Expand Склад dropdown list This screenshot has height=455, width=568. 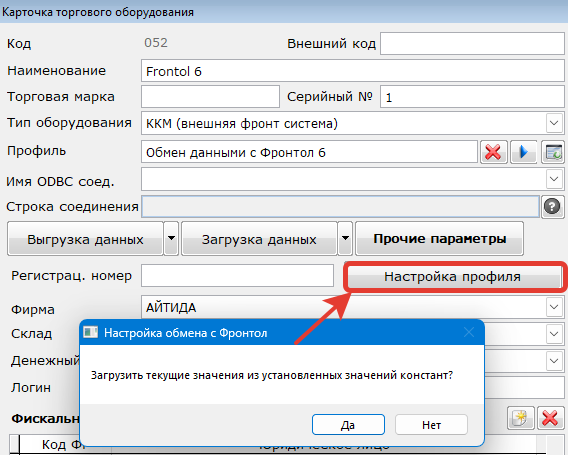tap(554, 333)
